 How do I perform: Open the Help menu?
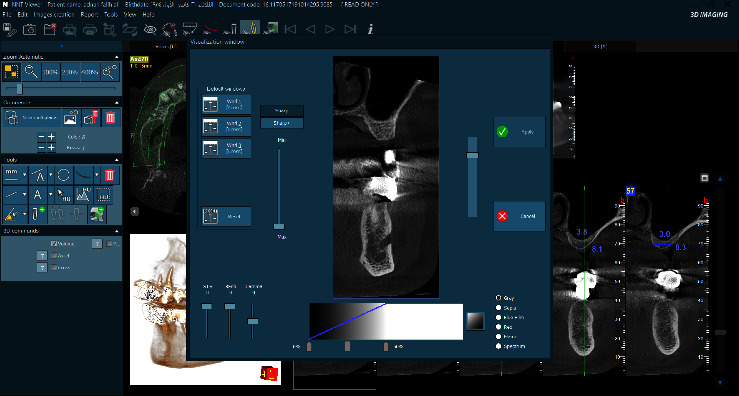(x=148, y=15)
